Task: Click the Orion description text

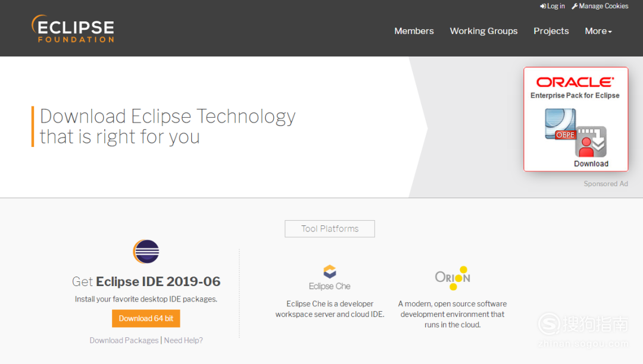Action: (x=452, y=314)
